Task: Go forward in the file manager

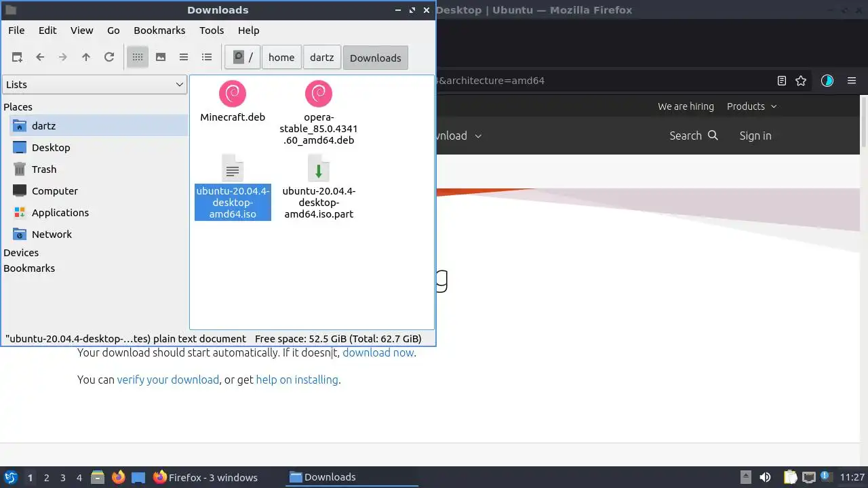Action: 63,58
